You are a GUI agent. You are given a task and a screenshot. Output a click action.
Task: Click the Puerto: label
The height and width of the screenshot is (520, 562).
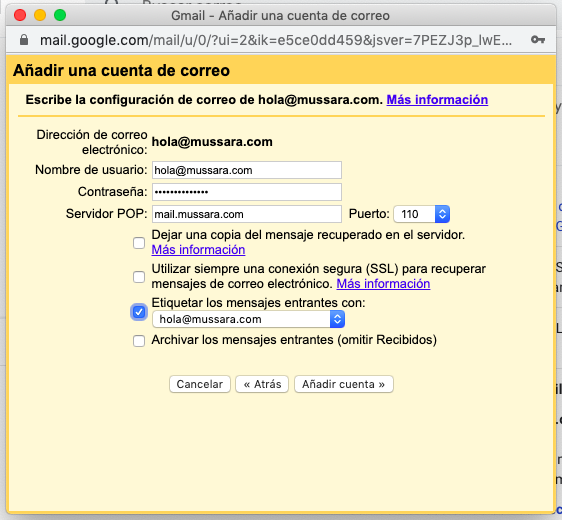369,214
